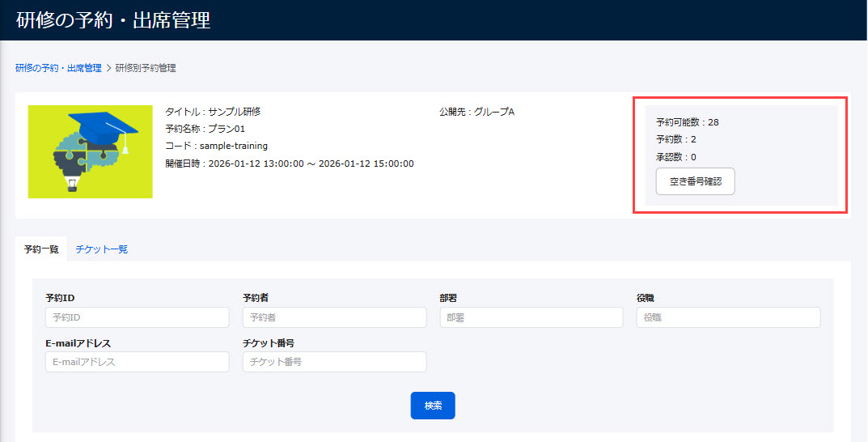868x442 pixels.
Task: Click the 予約名称: プラン01 text
Action: click(205, 129)
